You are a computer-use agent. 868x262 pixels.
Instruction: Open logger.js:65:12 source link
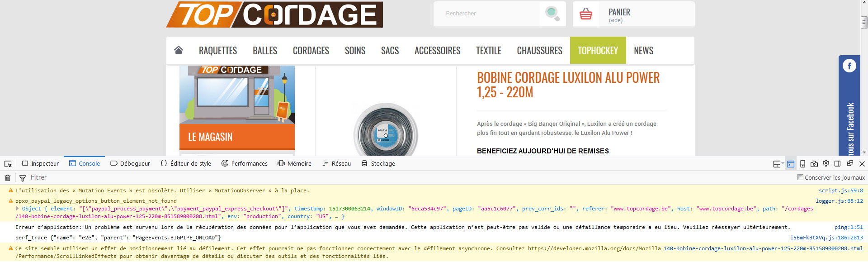pyautogui.click(x=840, y=201)
